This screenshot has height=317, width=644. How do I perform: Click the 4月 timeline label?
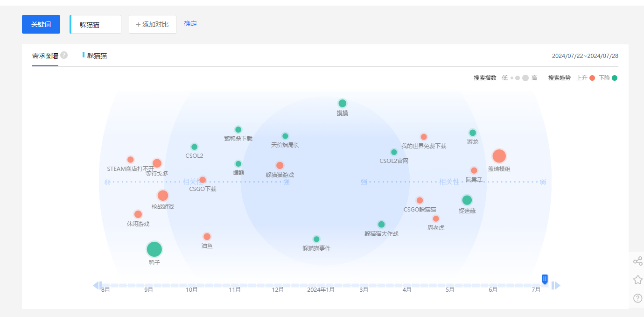(407, 290)
